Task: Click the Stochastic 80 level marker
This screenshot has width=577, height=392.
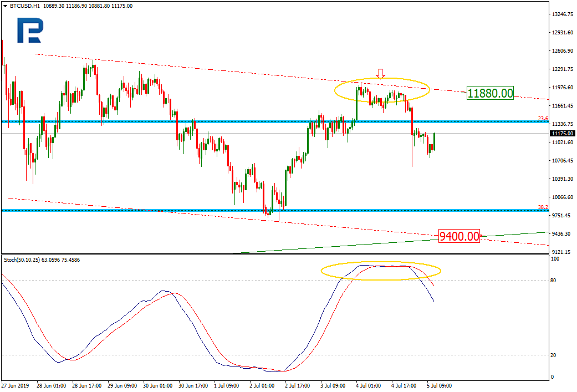Action: [553, 281]
